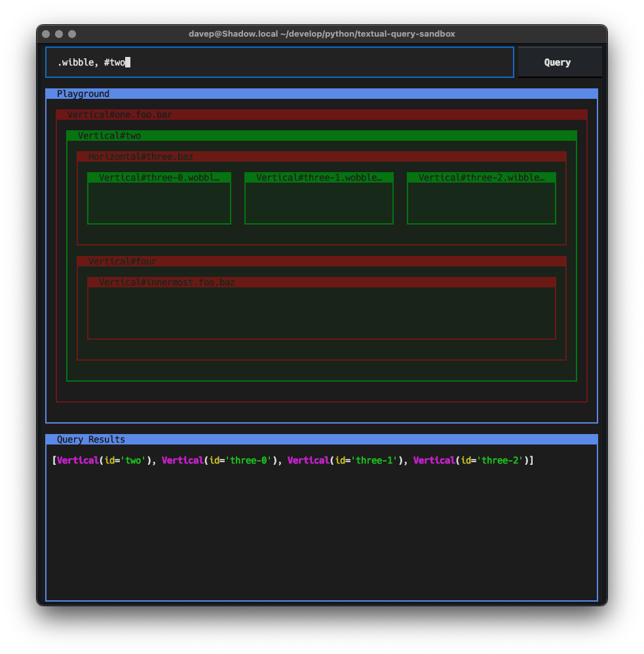Image resolution: width=644 pixels, height=654 pixels.
Task: Click the Vertical#two container label
Action: (107, 136)
